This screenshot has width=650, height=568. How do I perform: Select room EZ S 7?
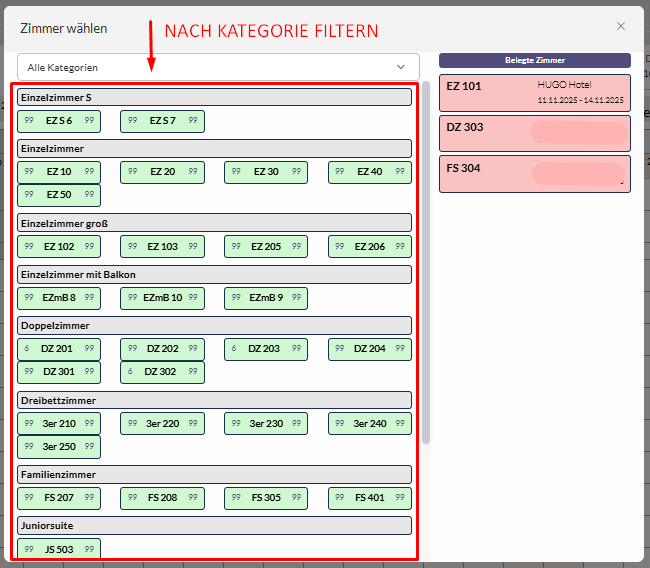[x=162, y=121]
